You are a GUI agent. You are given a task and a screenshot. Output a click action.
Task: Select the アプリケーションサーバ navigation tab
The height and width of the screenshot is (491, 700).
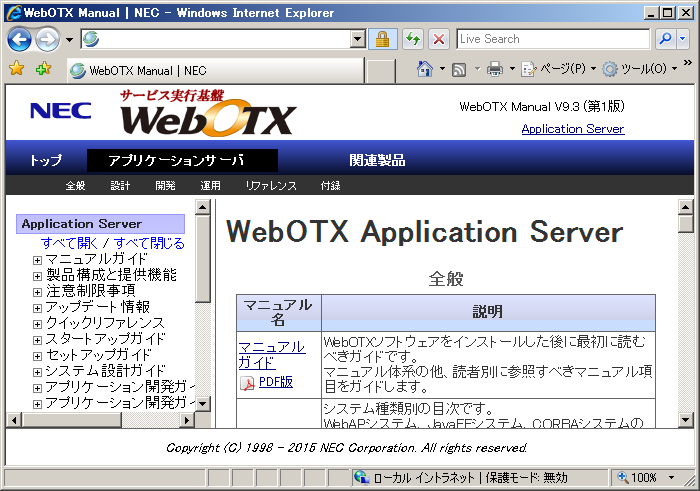(x=182, y=160)
